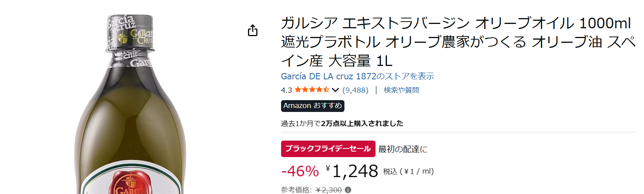Click the 最初の配達に text
Screen dimensions: 644x194
click(x=403, y=149)
